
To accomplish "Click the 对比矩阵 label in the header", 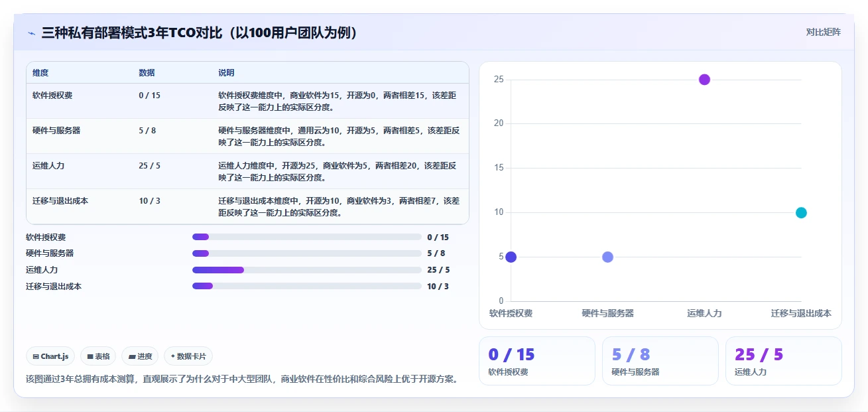I will [x=823, y=32].
